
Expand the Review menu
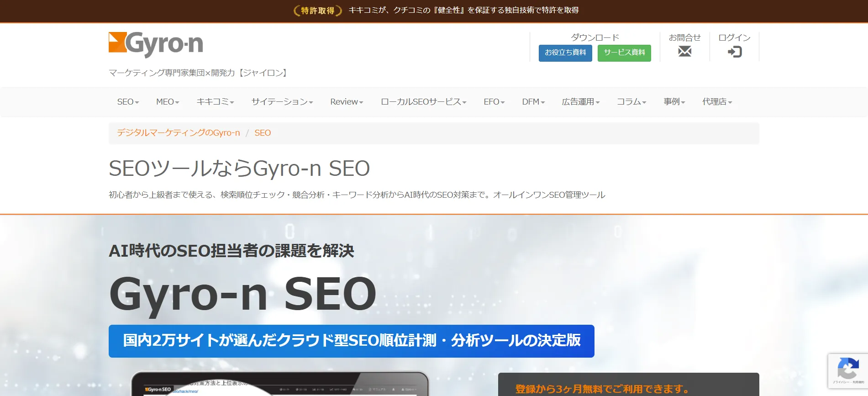point(347,102)
